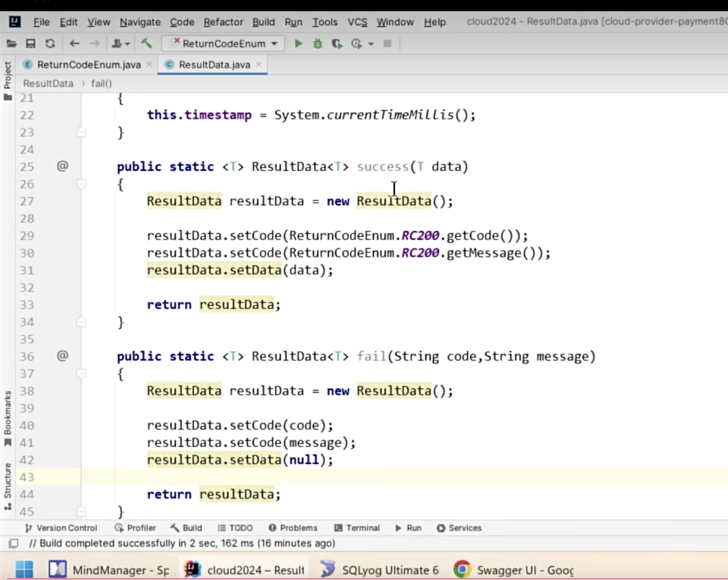
Task: Navigate forward with the right arrow
Action: [95, 44]
